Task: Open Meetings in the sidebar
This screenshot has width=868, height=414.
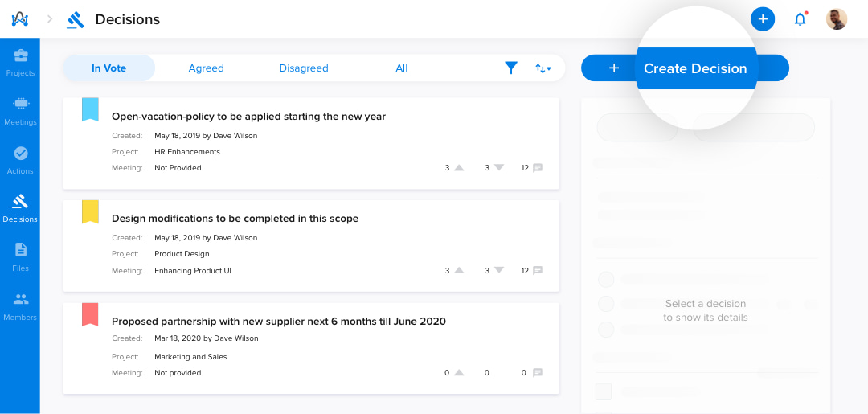Action: click(20, 111)
